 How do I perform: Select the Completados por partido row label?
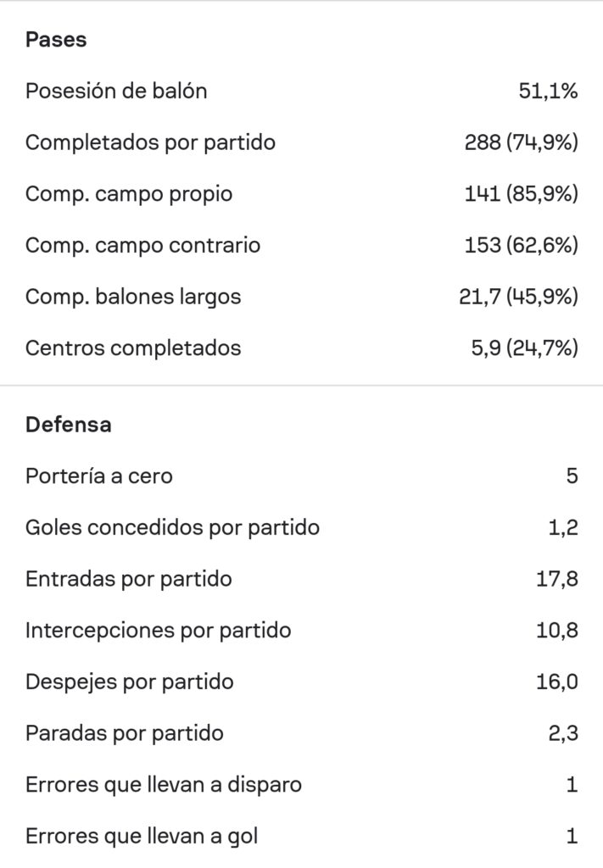coord(150,142)
